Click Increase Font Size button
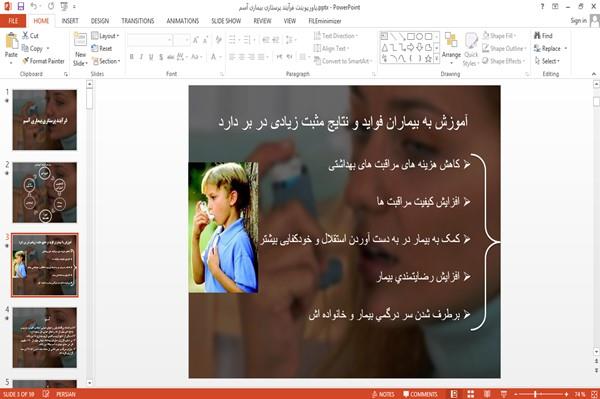This screenshot has height=399, width=600. pyautogui.click(x=196, y=40)
